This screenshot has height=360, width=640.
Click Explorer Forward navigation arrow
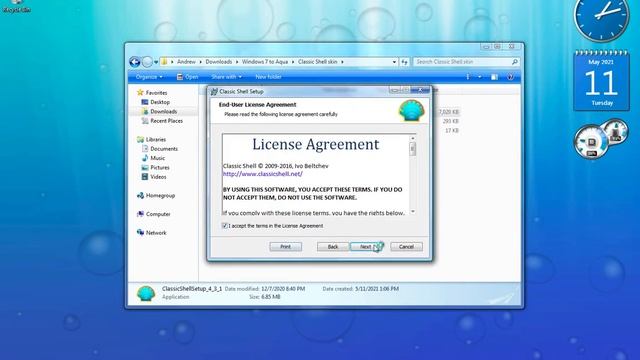tap(147, 62)
